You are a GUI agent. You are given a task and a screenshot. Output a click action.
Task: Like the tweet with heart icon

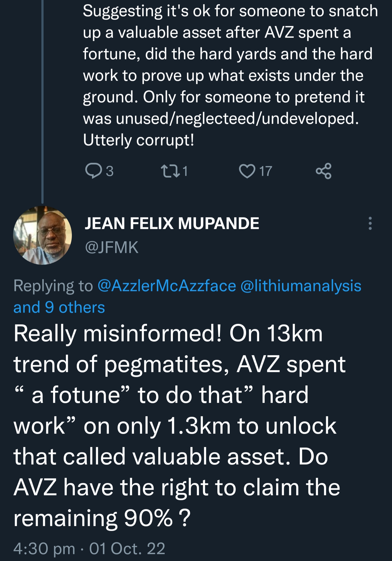coord(247,171)
